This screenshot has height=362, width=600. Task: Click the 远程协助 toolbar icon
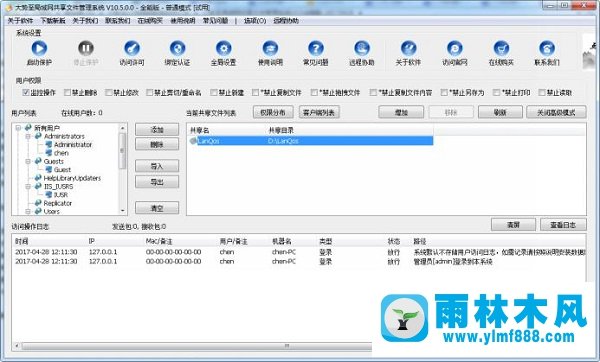coord(362,48)
